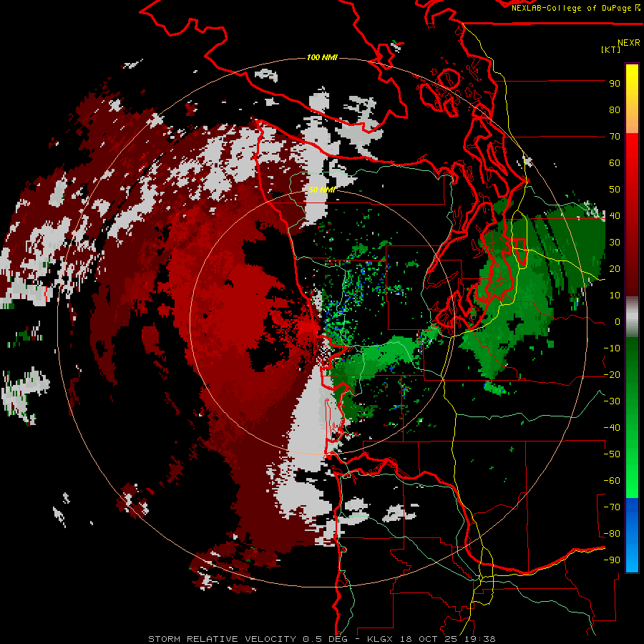Click the 50 value on velocity scale
The image size is (644, 644).
pyautogui.click(x=615, y=190)
